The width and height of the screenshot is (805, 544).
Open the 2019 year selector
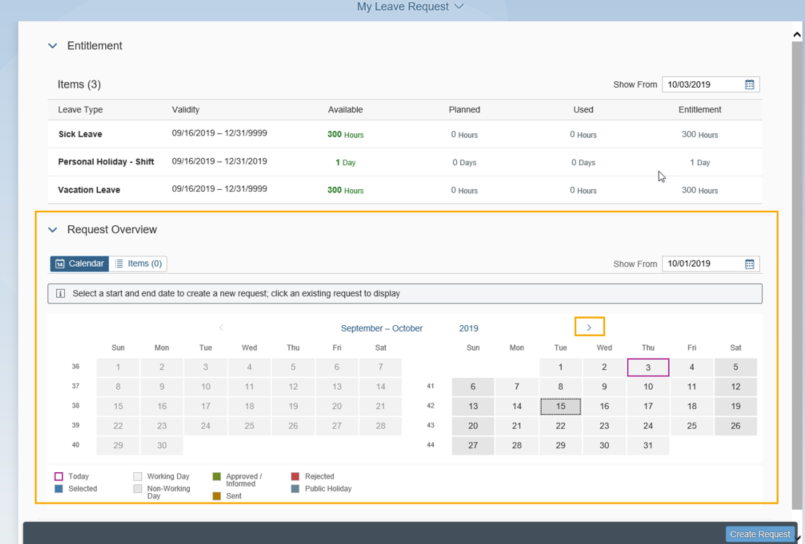point(469,328)
